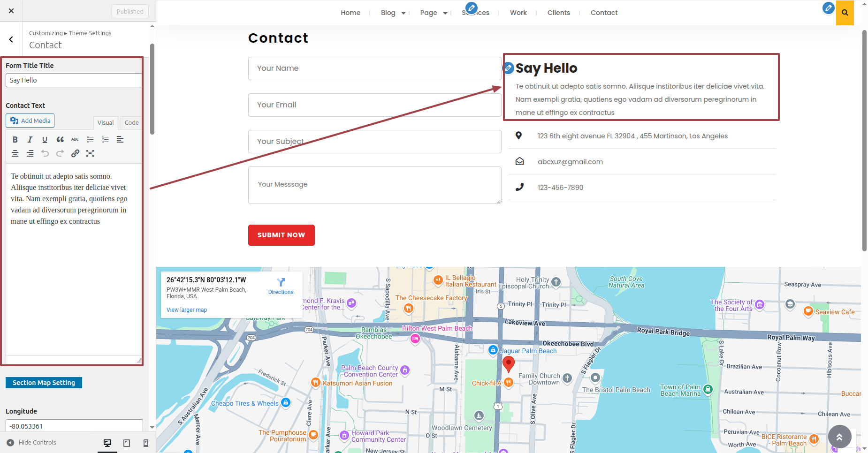
Task: Toggle Hide Controls at panel bottom
Action: tap(31, 443)
